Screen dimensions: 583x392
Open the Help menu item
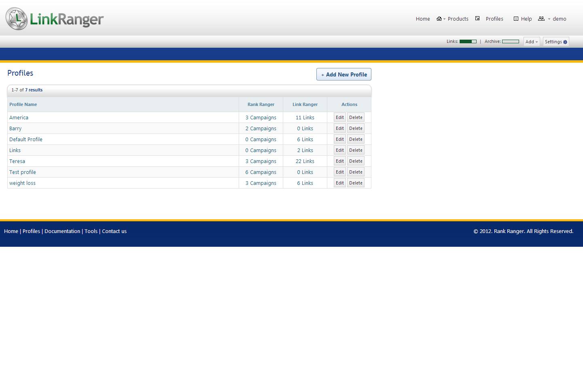[526, 19]
